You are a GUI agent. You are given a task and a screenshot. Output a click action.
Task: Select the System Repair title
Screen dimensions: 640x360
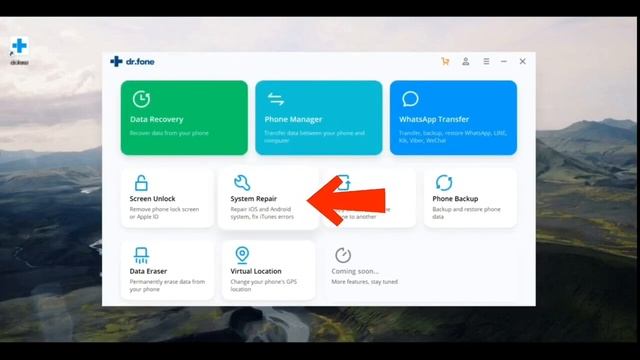253,199
